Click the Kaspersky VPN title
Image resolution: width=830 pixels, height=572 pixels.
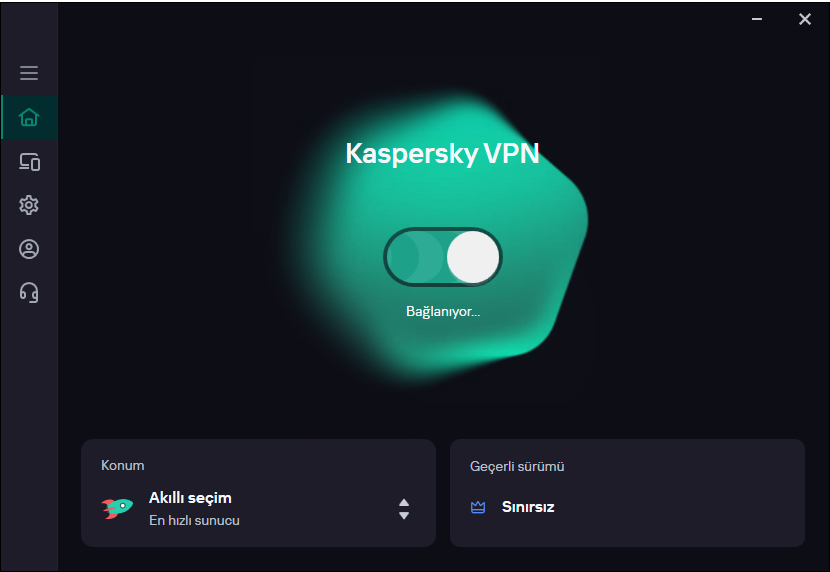tap(442, 153)
